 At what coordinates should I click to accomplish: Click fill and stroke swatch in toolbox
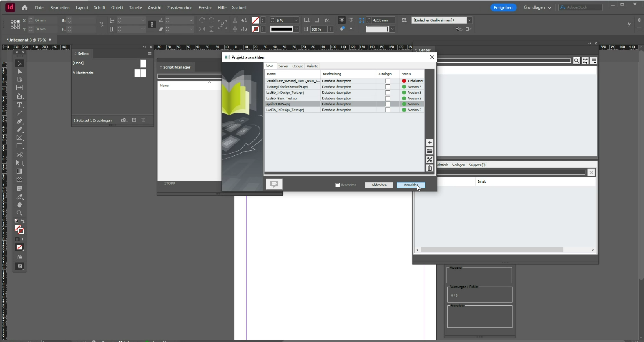tap(19, 229)
